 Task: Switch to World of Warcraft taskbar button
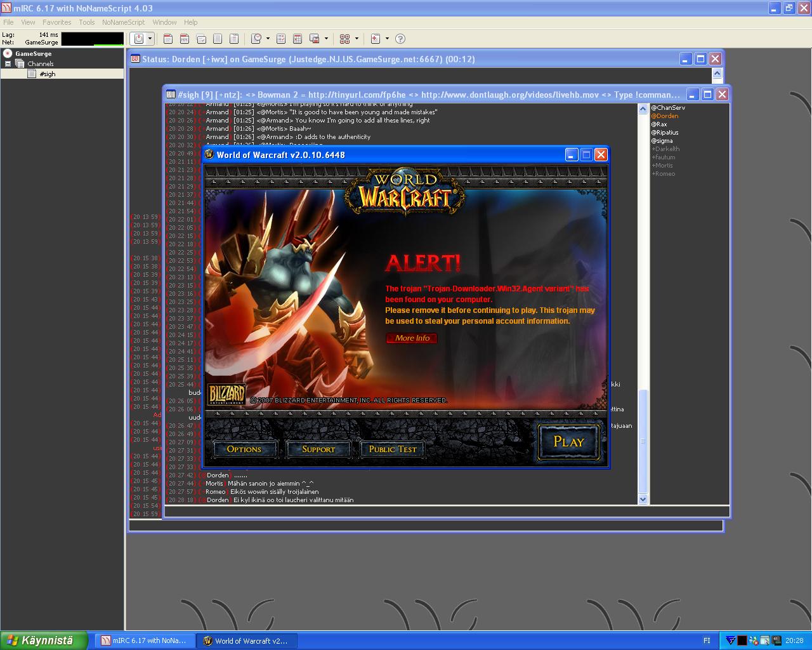246,641
